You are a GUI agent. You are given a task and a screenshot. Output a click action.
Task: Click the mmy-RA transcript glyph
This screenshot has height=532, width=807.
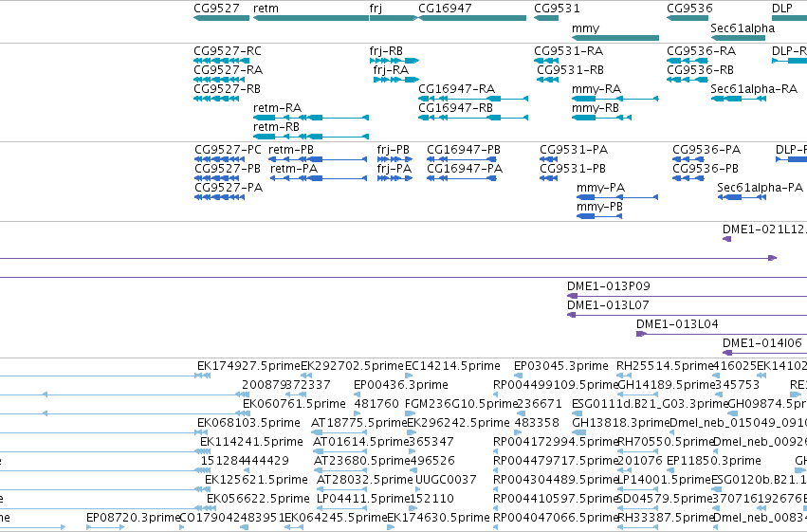coord(615,99)
